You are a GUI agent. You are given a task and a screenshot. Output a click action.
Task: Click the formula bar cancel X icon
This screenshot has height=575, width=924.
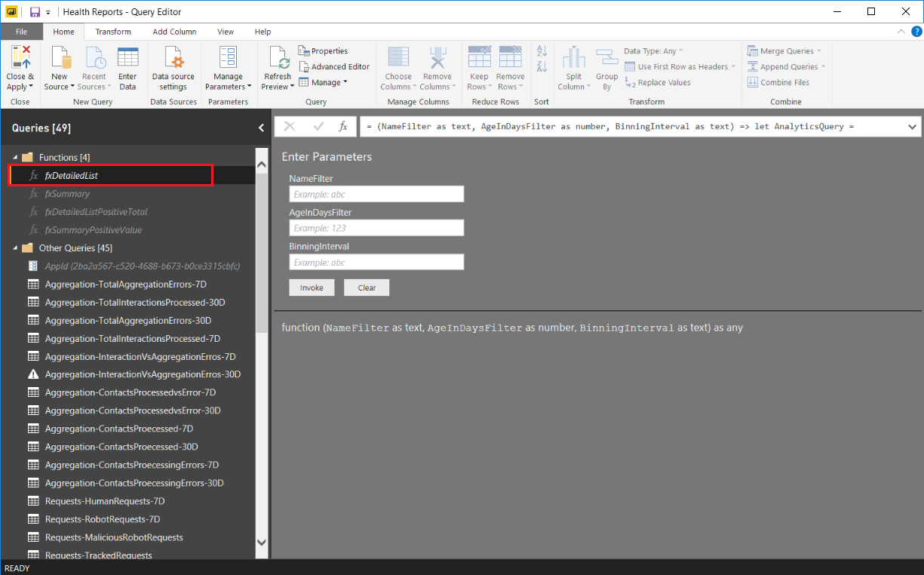[290, 127]
